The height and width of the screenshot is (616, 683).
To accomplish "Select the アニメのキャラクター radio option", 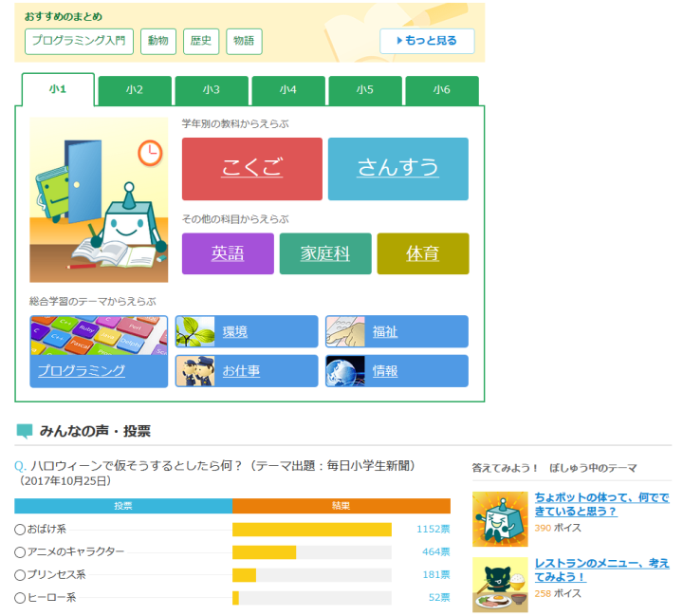I will tap(21, 552).
